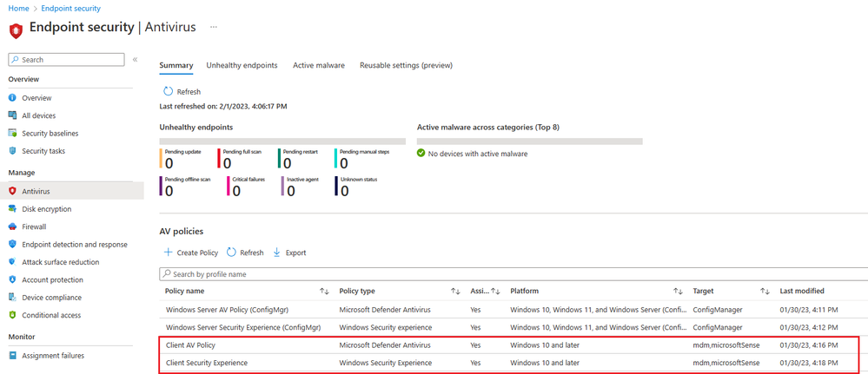Click the Last refreshed on timestamp text

223,106
